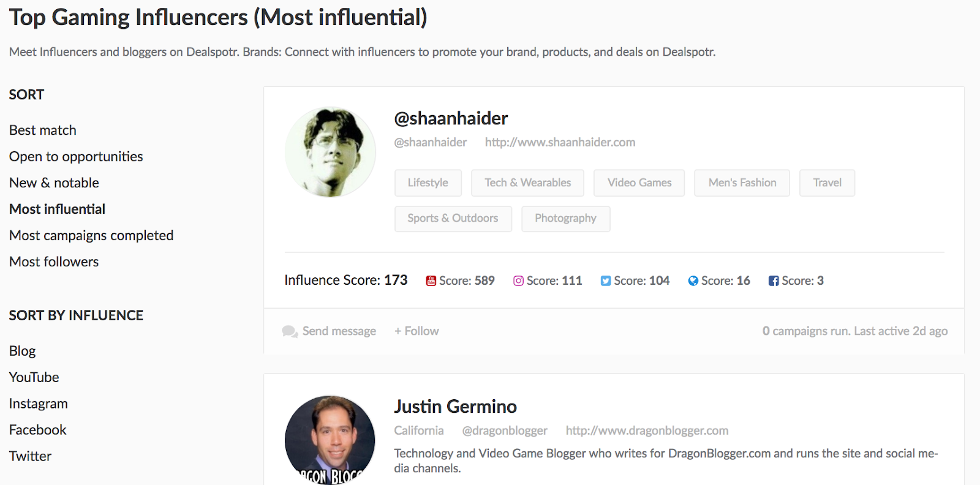980x485 pixels.
Task: Visit the dragonblogger.com link
Action: point(647,430)
